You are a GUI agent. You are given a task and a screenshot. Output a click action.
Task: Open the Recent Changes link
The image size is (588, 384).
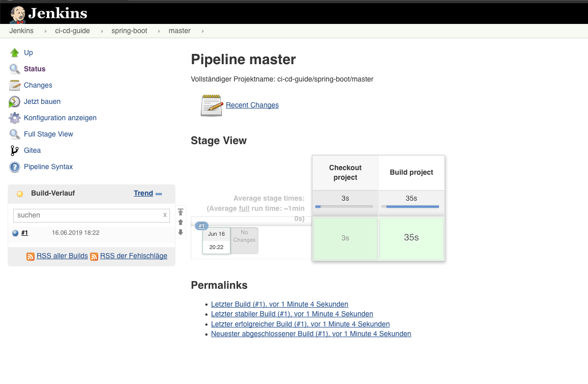pos(252,105)
